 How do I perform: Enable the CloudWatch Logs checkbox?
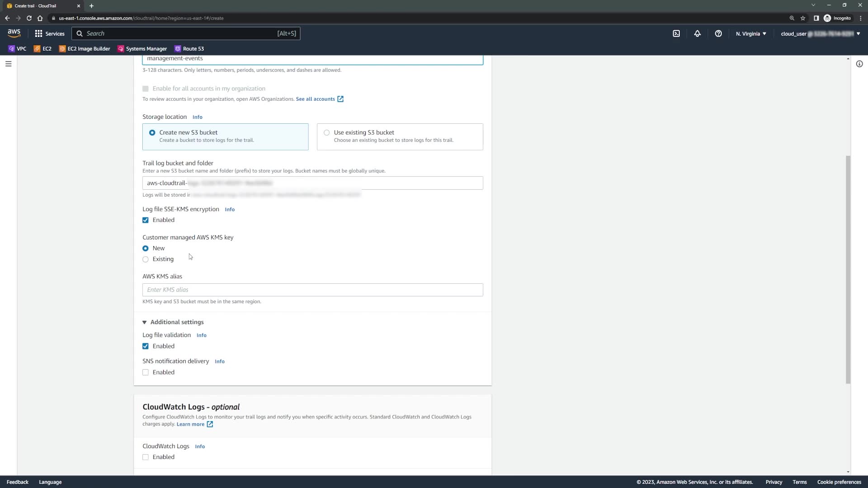coord(146,457)
